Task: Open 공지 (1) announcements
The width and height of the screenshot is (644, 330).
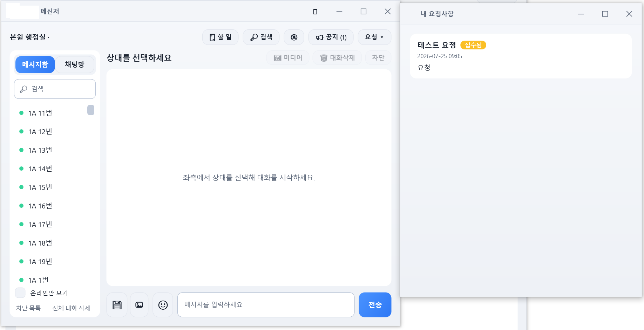Action: [331, 37]
